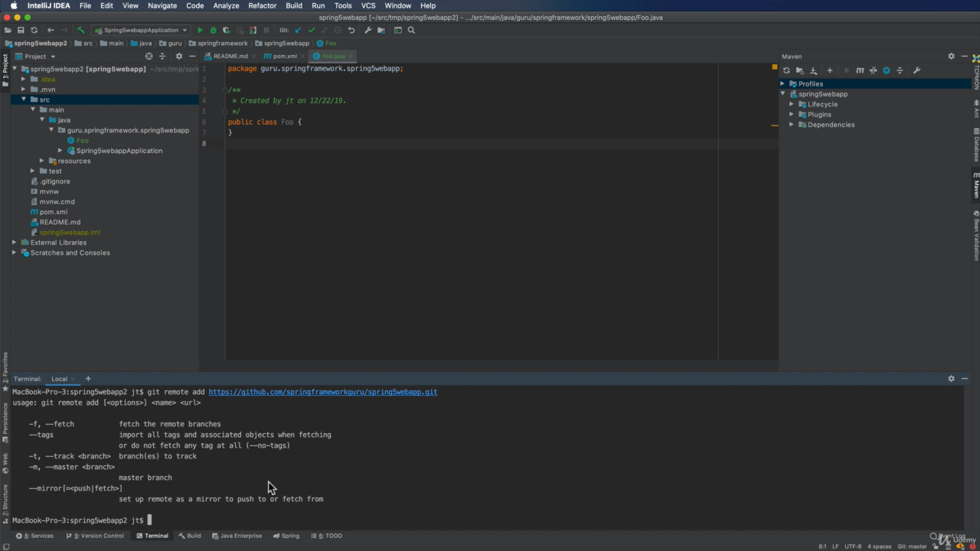
Task: Open the GitHub spring5webapp.git link in terminal
Action: point(322,392)
